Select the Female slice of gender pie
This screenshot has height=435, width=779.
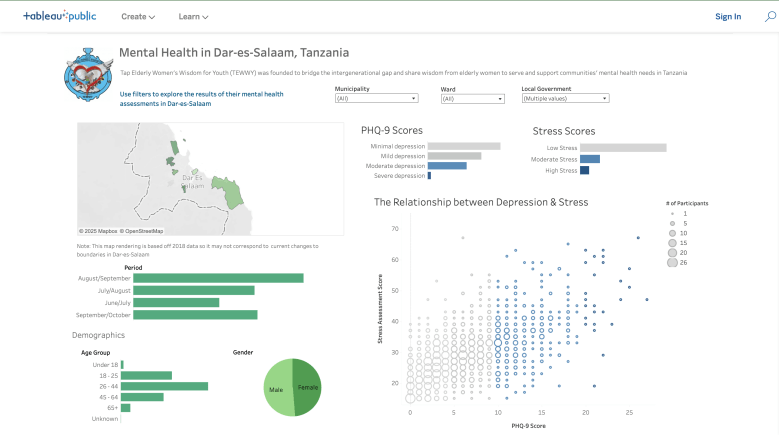point(306,387)
